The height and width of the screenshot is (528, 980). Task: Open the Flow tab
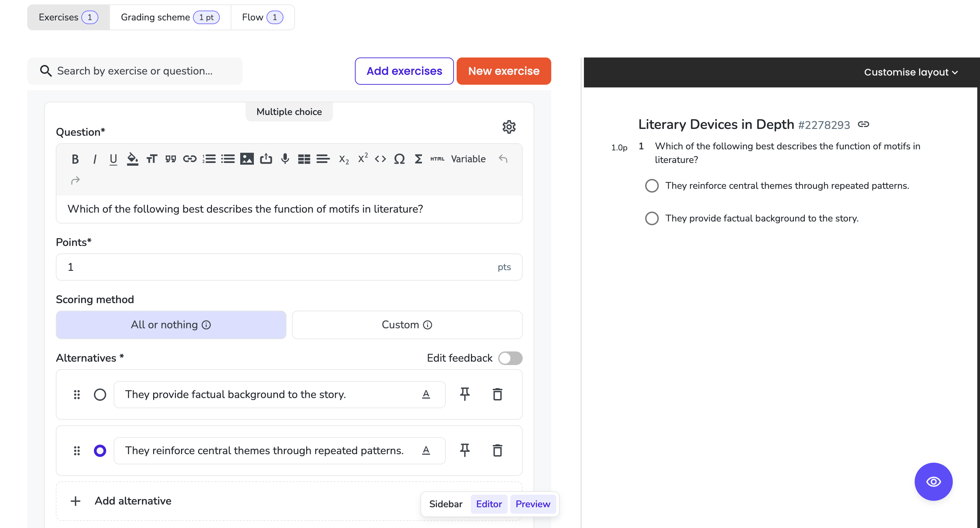click(x=262, y=17)
